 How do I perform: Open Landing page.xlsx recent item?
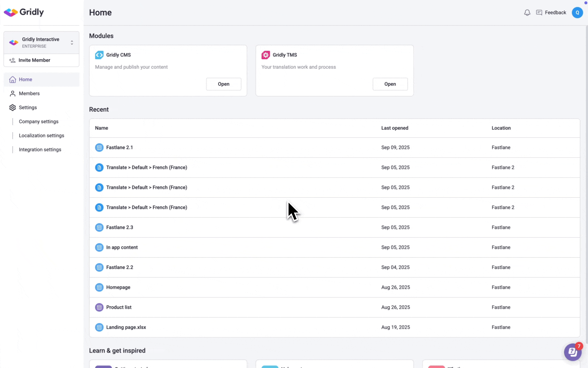click(x=126, y=327)
